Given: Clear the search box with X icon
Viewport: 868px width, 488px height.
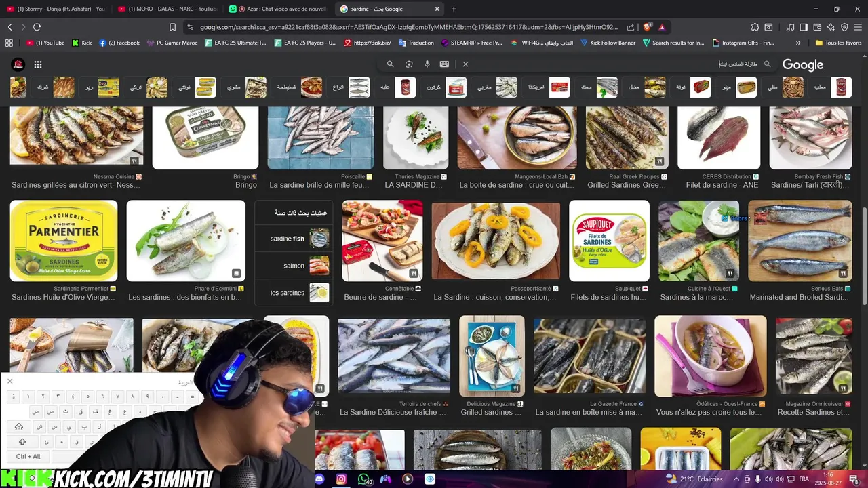Looking at the screenshot, I should click(465, 64).
